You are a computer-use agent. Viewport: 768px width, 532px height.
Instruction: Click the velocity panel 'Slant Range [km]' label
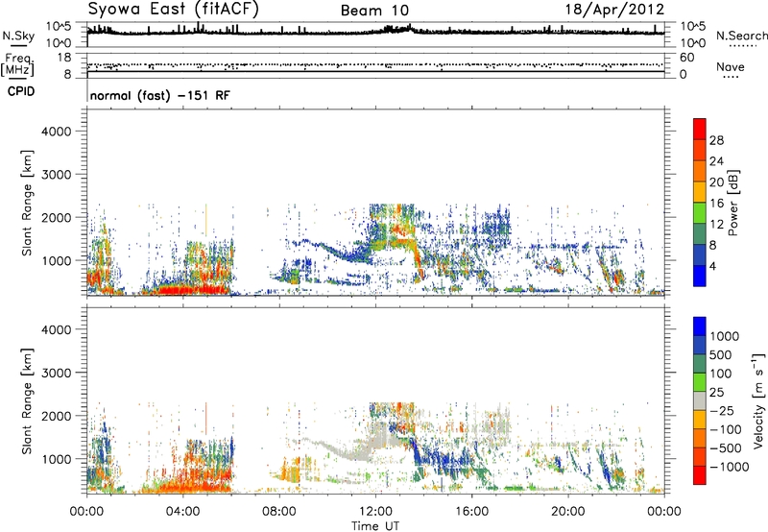[27, 400]
